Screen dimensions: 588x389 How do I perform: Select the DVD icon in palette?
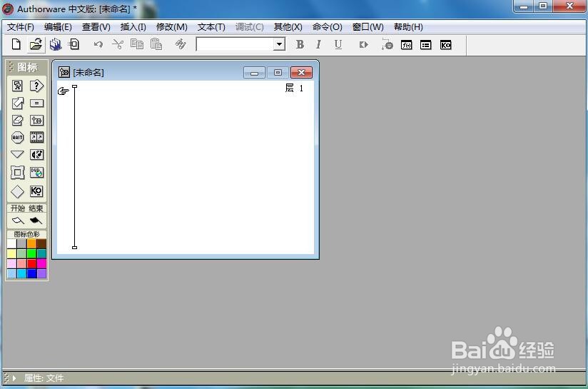click(x=36, y=173)
